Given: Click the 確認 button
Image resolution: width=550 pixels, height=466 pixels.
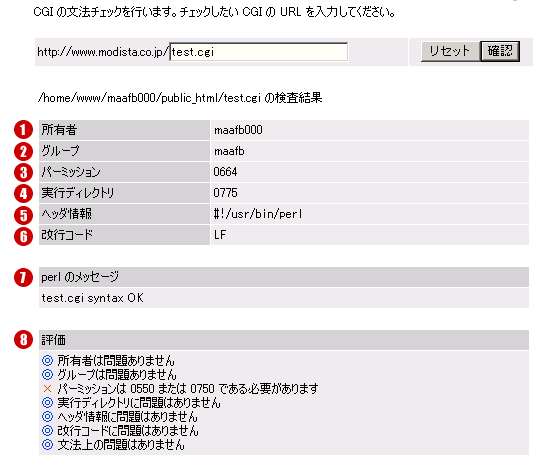Looking at the screenshot, I should click(500, 51).
